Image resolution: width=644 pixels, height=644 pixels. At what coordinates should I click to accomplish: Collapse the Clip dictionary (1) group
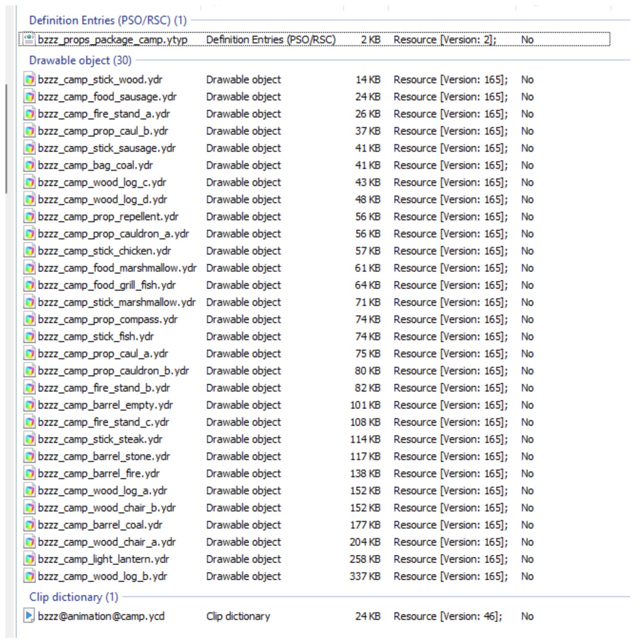(74, 597)
